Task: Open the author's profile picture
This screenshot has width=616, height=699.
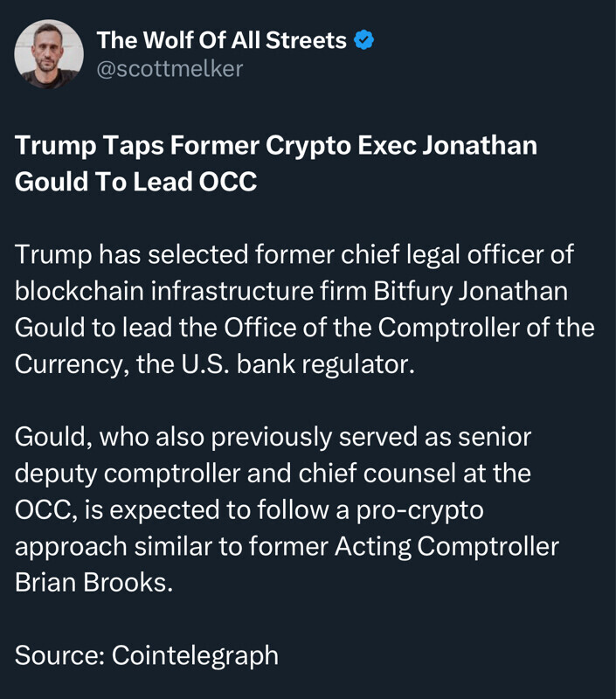Action: coord(49,54)
